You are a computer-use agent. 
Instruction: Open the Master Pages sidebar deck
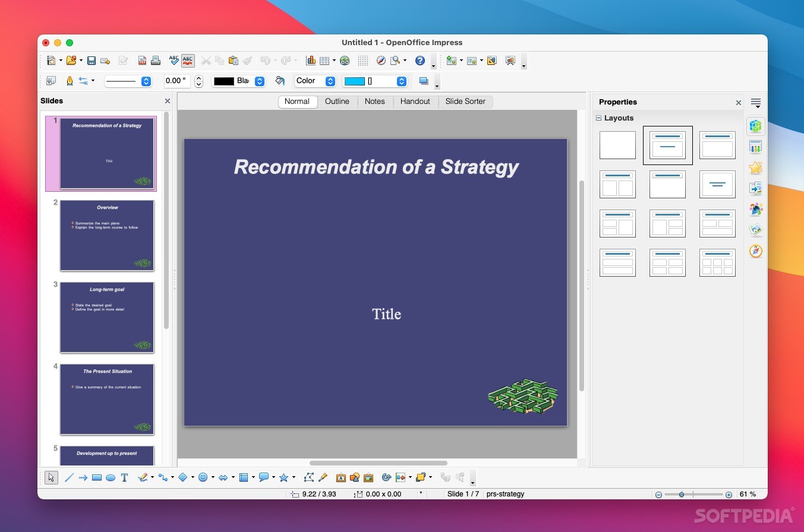tap(756, 147)
